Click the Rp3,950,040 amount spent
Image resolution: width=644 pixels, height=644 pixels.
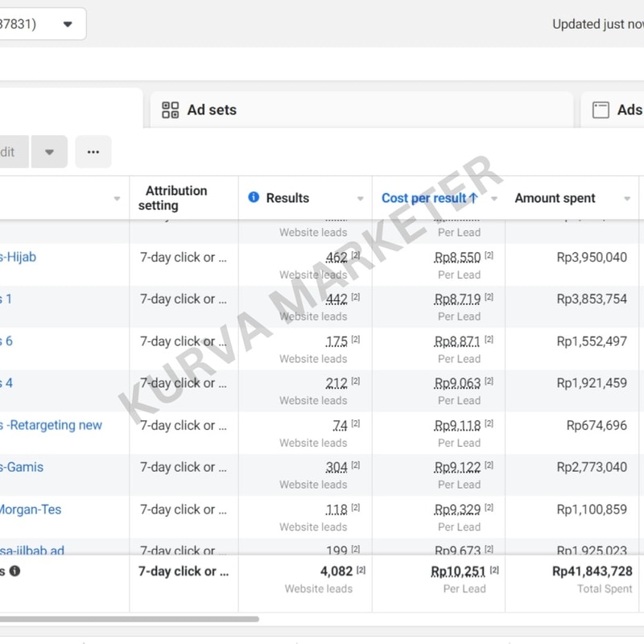coord(592,258)
